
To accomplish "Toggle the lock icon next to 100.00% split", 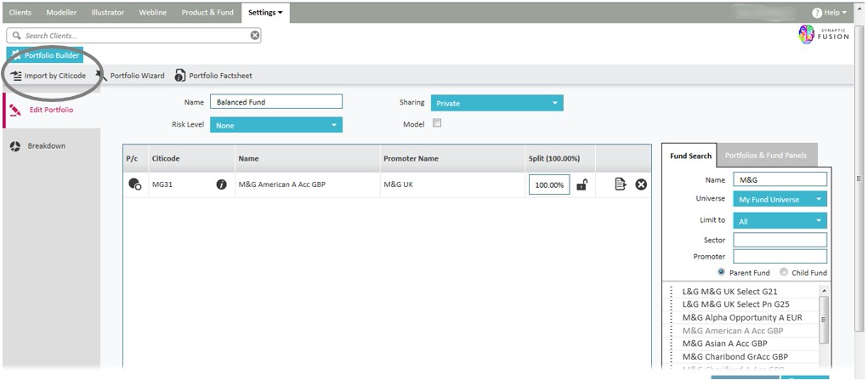I will [x=582, y=185].
